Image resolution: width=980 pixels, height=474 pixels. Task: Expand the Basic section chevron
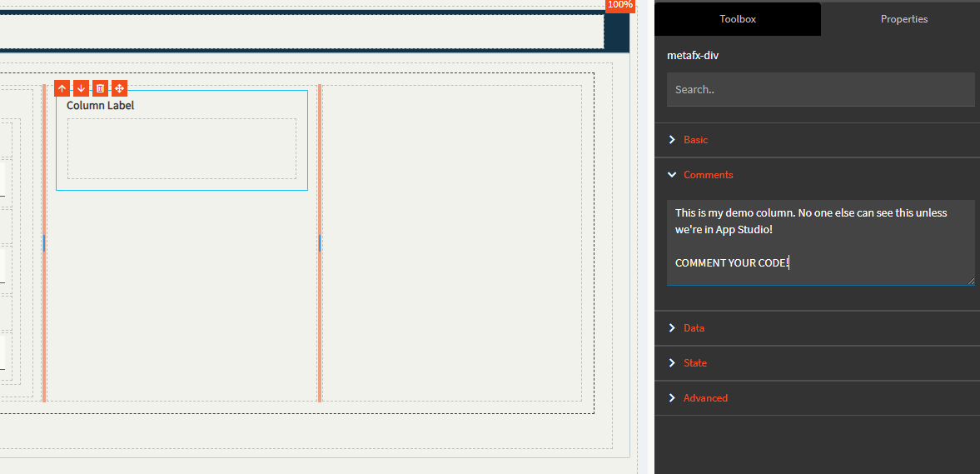[x=672, y=139]
